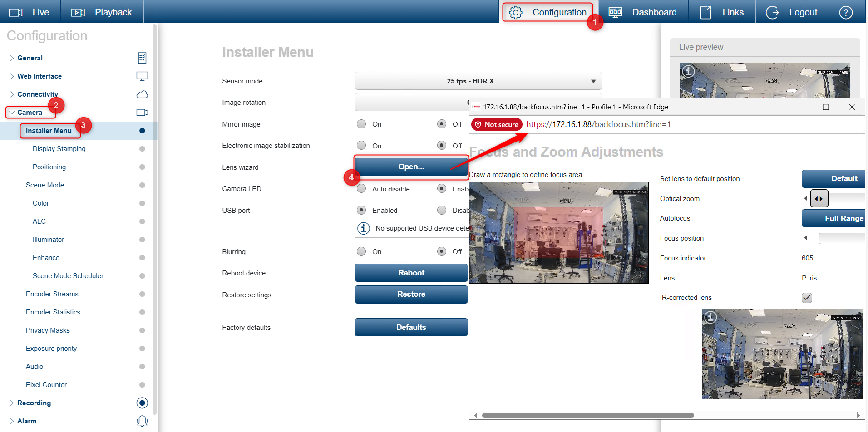Click the Configuration gear icon
Screen dimensions: 868x432
pos(516,12)
